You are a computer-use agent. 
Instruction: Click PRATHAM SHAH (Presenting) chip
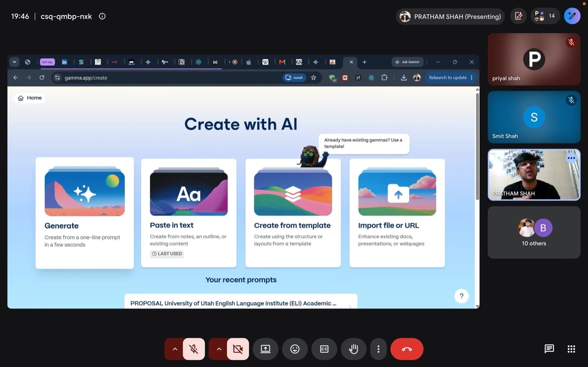click(x=451, y=17)
